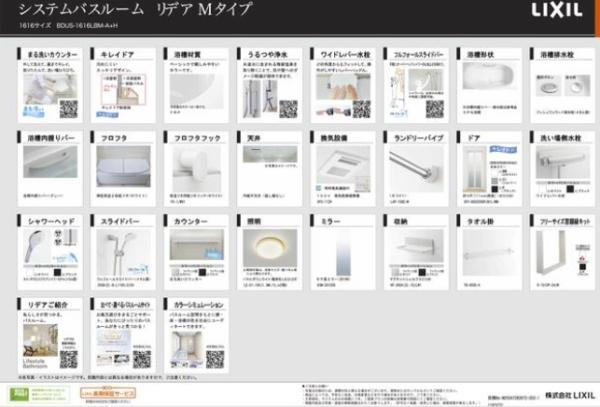Viewport: 600px width, 407px height.
Task: Click the 換気設備 heading
Action: [x=334, y=138]
